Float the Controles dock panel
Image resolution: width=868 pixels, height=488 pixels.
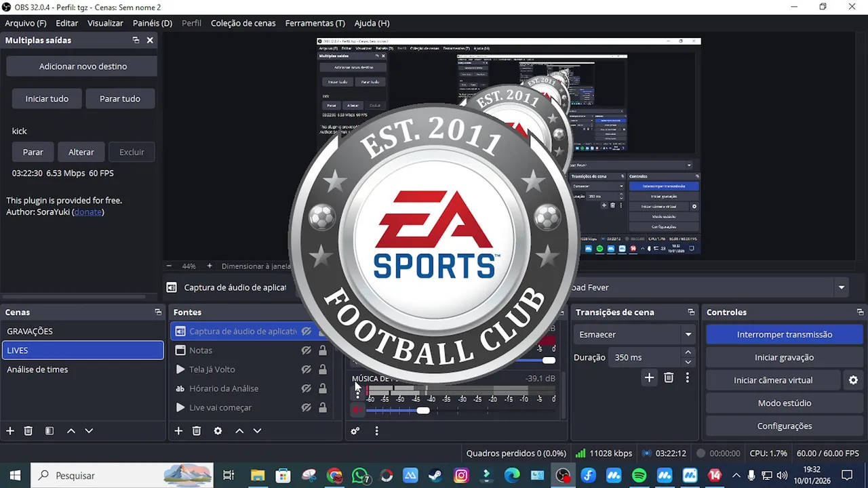tap(861, 312)
